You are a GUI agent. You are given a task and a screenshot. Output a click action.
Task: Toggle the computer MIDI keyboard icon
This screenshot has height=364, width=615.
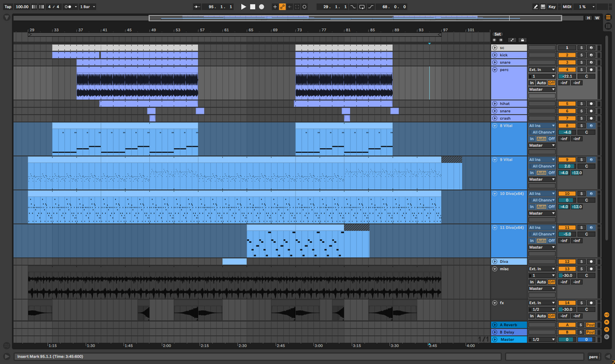tap(543, 7)
